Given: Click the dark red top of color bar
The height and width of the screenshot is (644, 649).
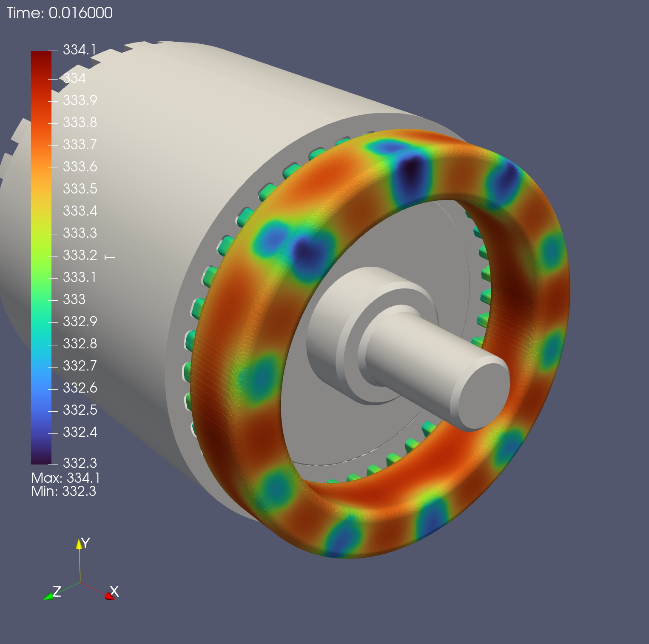Looking at the screenshot, I should [x=41, y=57].
